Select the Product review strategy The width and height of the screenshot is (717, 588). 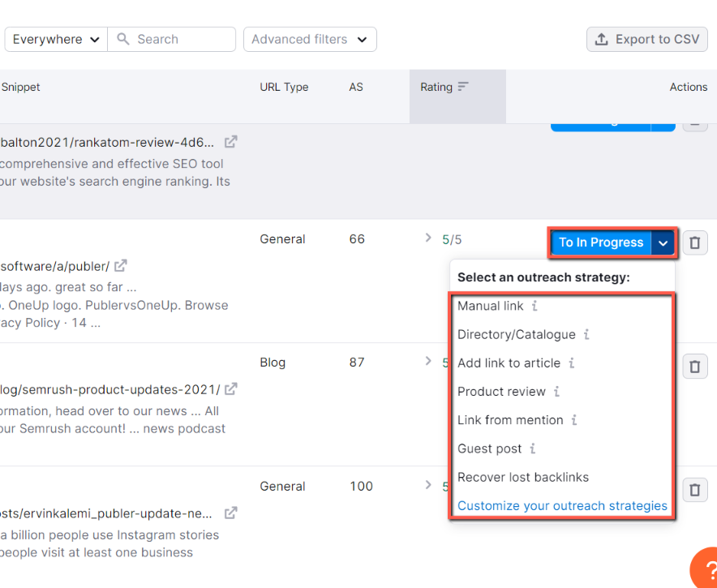(502, 391)
